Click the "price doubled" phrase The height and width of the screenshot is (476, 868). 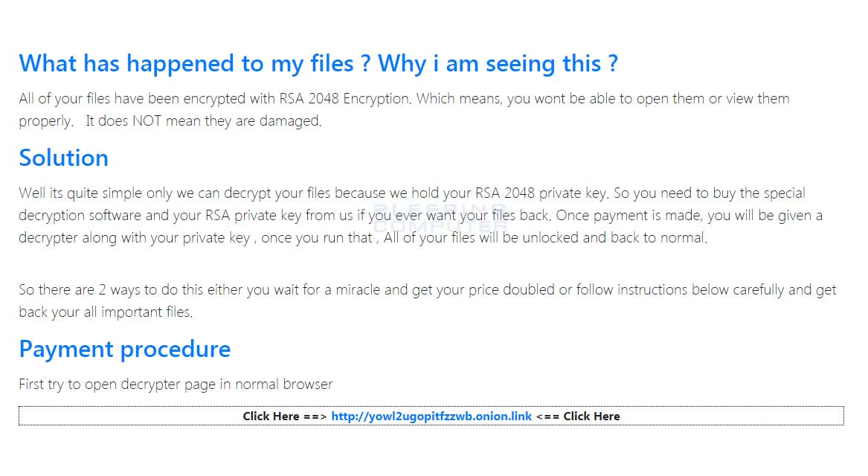click(x=512, y=290)
